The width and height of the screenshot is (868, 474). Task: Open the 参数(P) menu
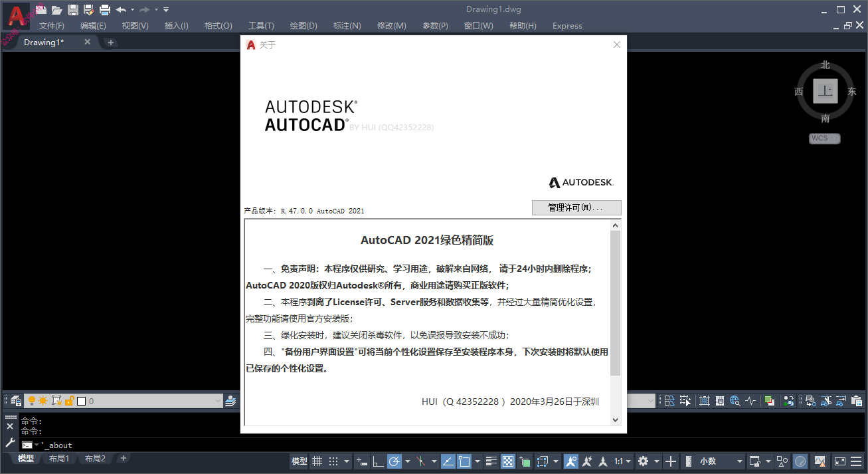pos(436,26)
